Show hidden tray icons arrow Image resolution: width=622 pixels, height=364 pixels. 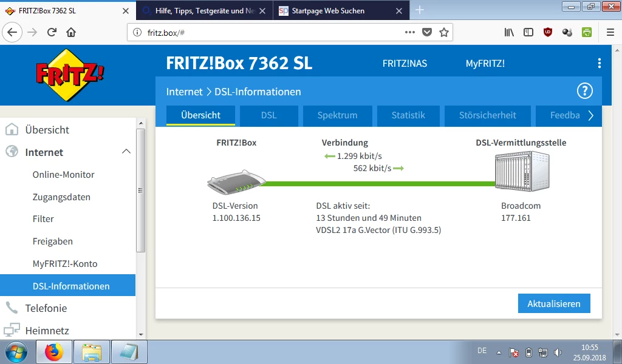pyautogui.click(x=499, y=352)
